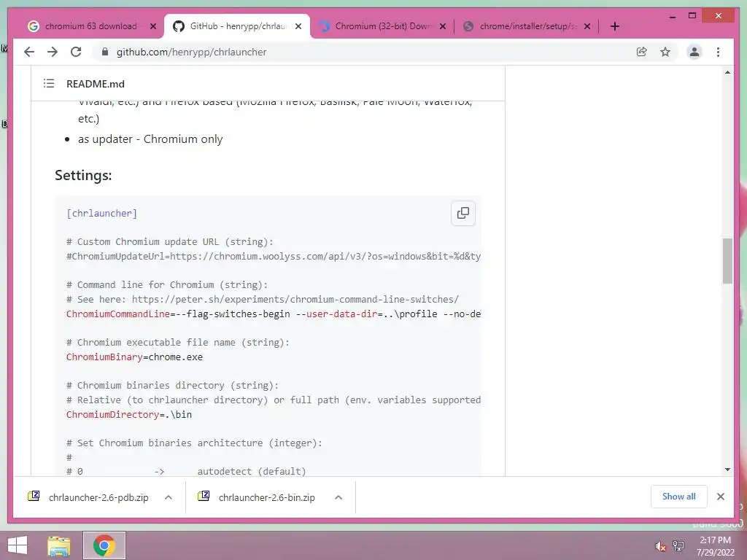Show all downloads
Image resolution: width=747 pixels, height=560 pixels.
click(679, 497)
